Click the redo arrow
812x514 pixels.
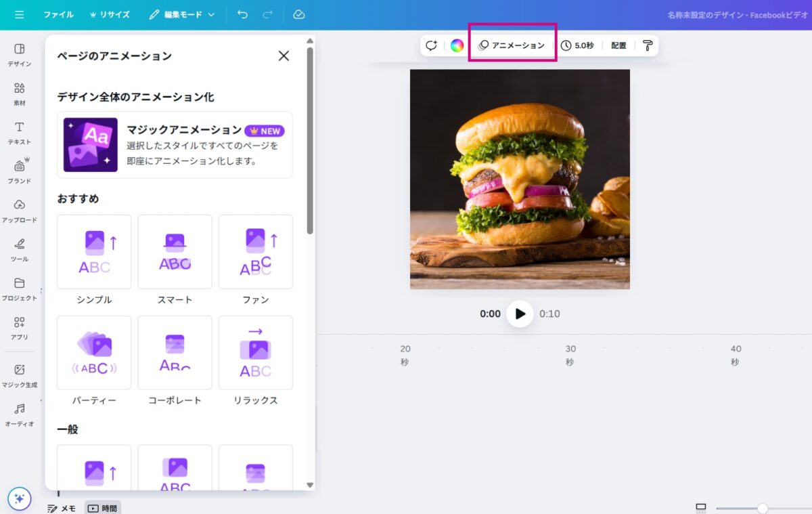point(267,14)
